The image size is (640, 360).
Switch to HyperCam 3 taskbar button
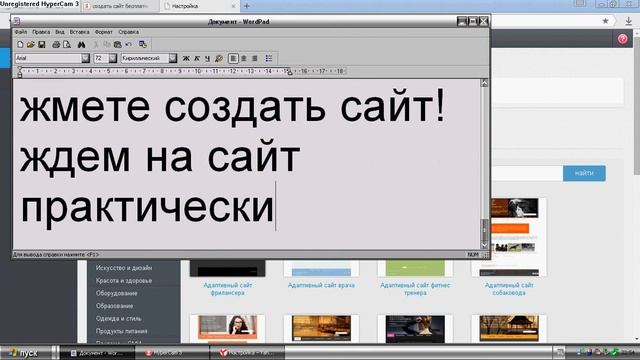(x=171, y=353)
